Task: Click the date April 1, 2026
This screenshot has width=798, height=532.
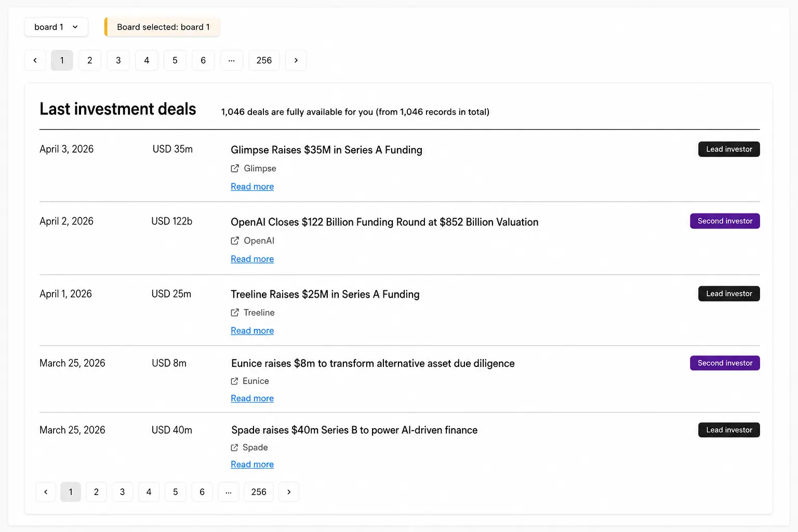Action: [x=65, y=294]
